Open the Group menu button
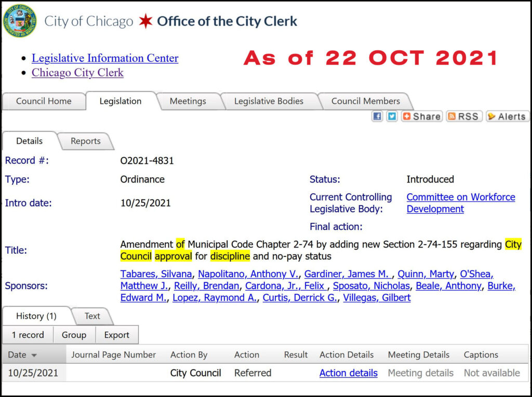The image size is (532, 397). point(74,335)
